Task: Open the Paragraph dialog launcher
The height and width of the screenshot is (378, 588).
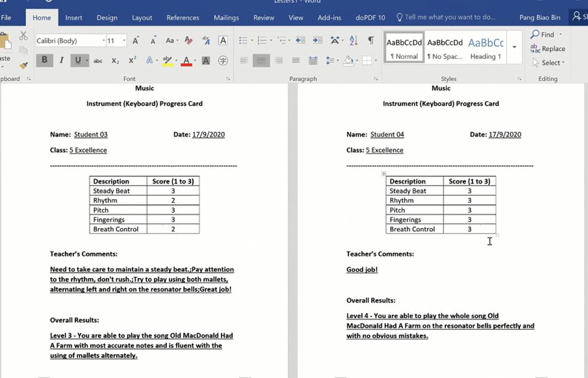Action: click(376, 79)
